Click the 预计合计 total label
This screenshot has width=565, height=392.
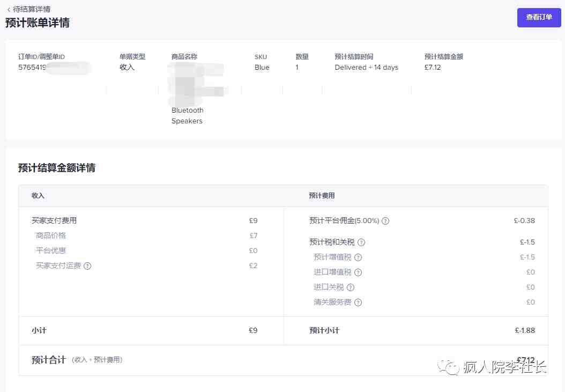49,360
